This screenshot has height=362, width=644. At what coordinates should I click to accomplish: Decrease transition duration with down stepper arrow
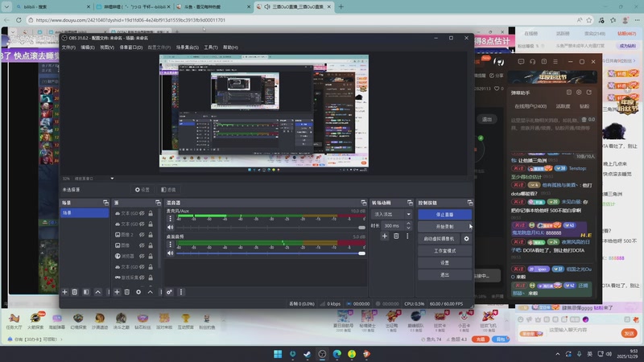tap(408, 228)
